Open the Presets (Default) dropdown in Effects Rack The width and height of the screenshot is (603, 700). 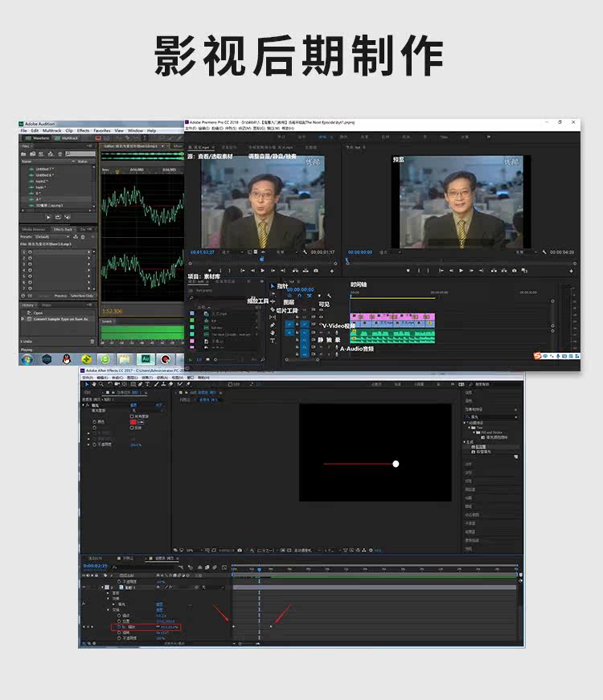[x=51, y=236]
